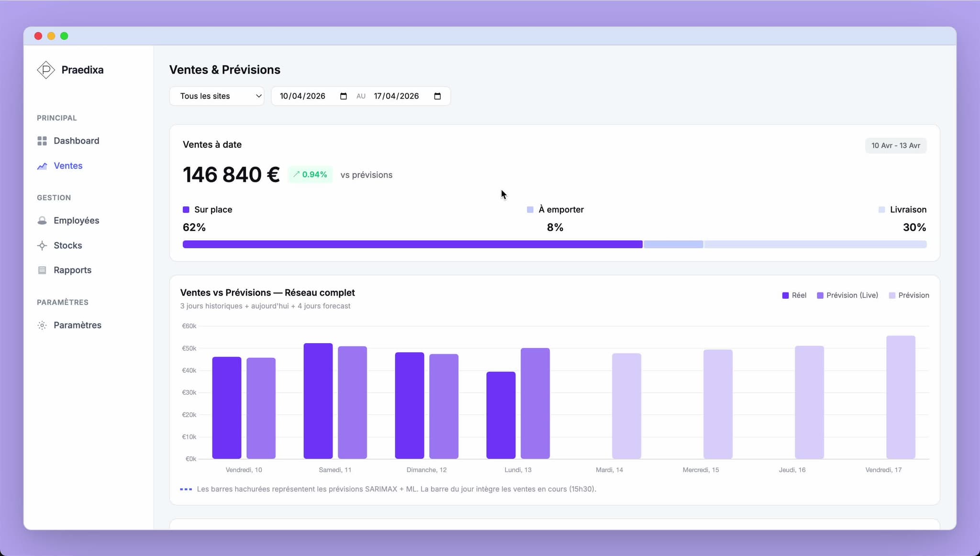Click the Dashboard grid icon
This screenshot has width=980, height=556.
point(42,141)
